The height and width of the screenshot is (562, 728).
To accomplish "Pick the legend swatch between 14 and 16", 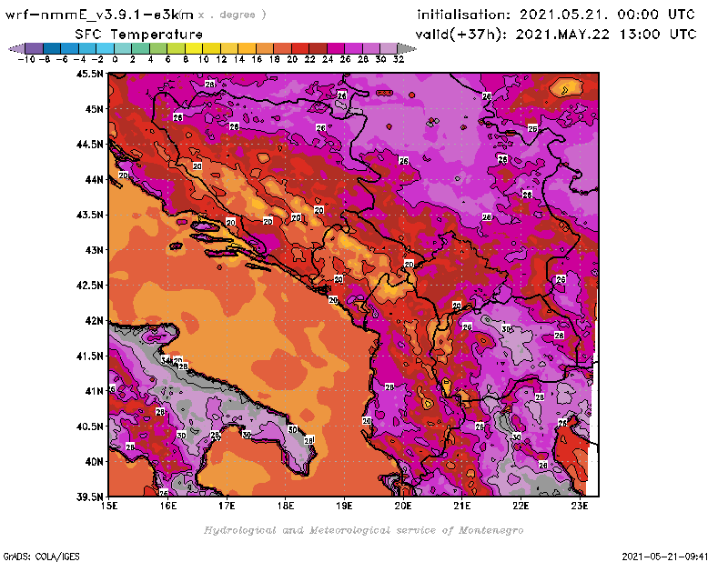I will pos(247,48).
